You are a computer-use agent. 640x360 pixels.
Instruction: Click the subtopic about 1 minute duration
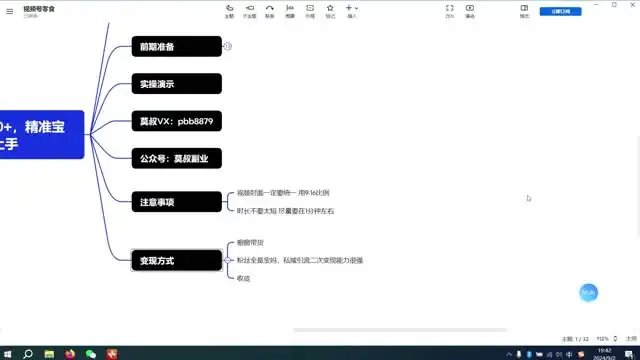click(x=285, y=211)
